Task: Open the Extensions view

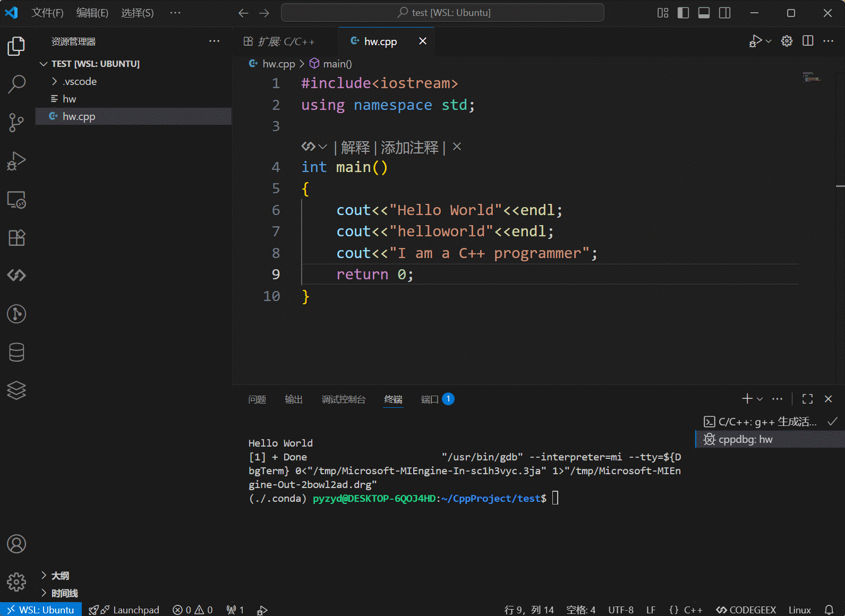Action: pos(16,237)
